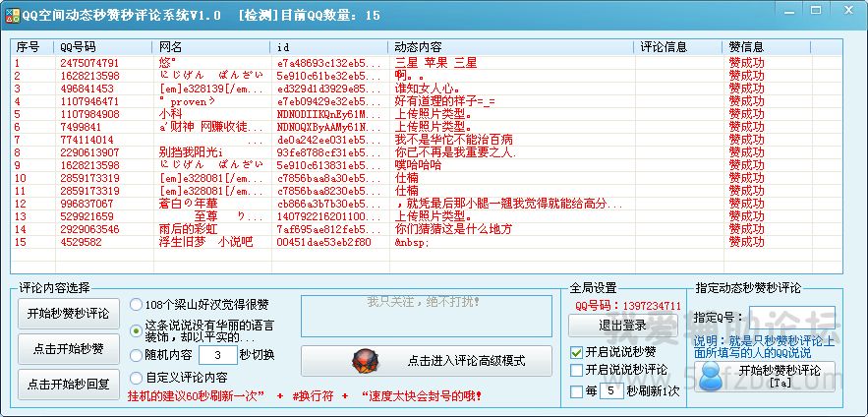This screenshot has height=417, width=868.
Task: Click the post text 你们猜猜这是什么地方
Action: tap(453, 229)
